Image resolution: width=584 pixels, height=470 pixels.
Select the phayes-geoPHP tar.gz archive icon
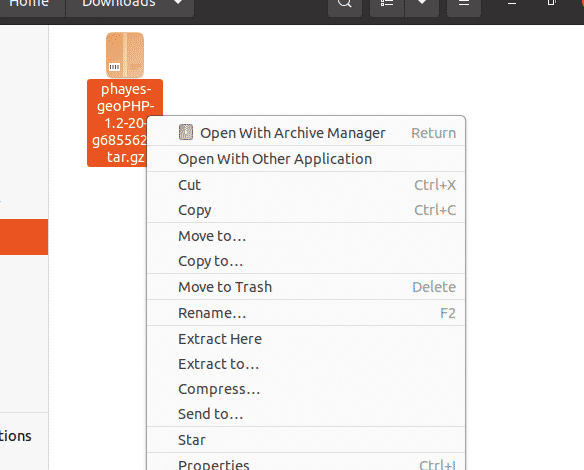click(125, 55)
